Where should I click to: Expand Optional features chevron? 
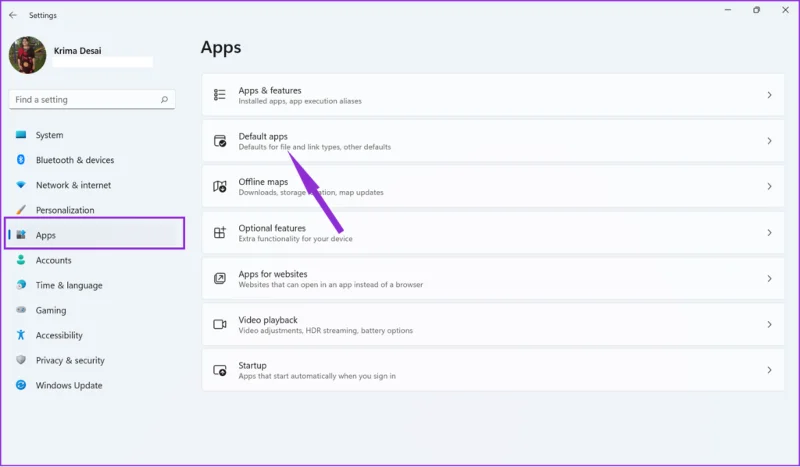click(769, 233)
